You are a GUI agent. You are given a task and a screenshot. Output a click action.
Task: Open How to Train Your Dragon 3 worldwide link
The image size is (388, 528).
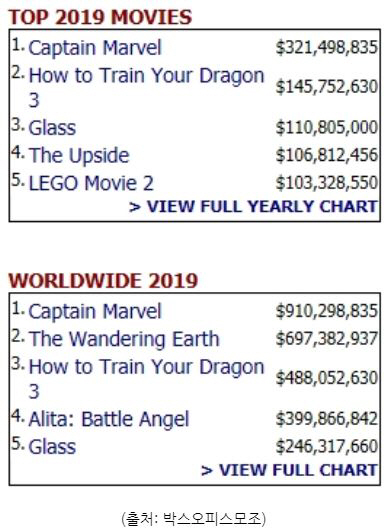[146, 378]
